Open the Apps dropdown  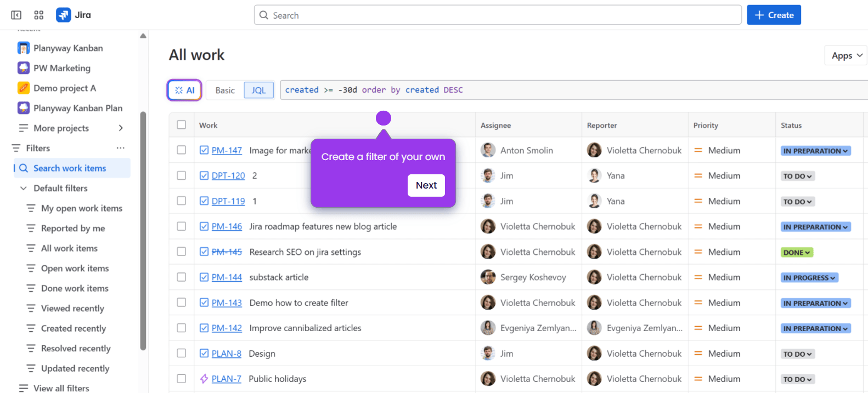tap(847, 55)
